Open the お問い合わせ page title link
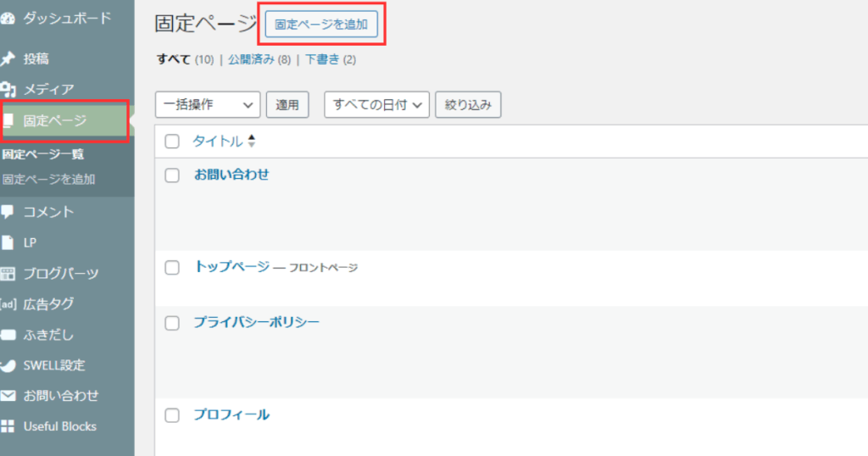 231,175
